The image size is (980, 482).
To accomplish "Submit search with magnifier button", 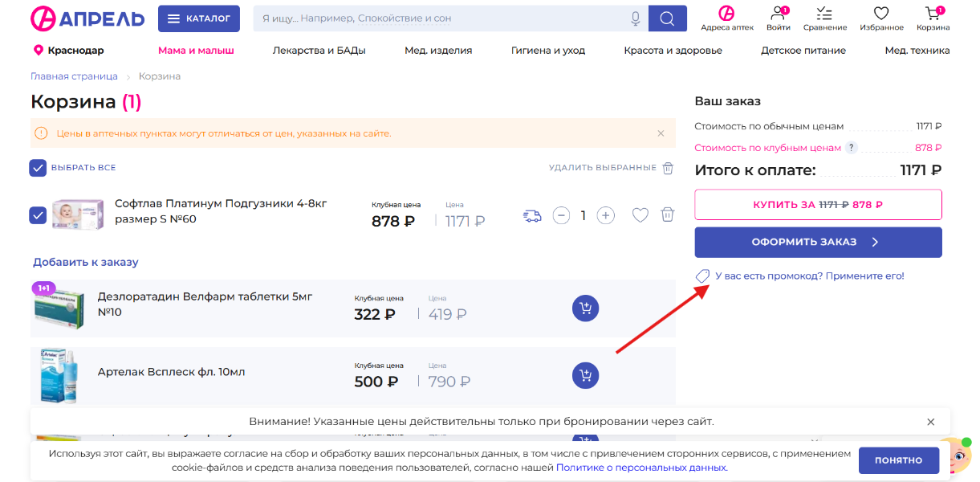I will click(x=667, y=18).
